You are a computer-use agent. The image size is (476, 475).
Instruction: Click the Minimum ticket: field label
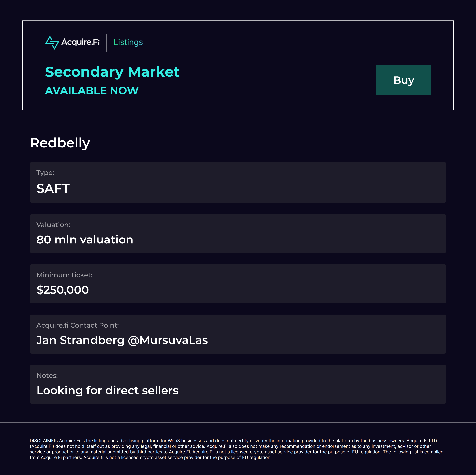(x=64, y=275)
